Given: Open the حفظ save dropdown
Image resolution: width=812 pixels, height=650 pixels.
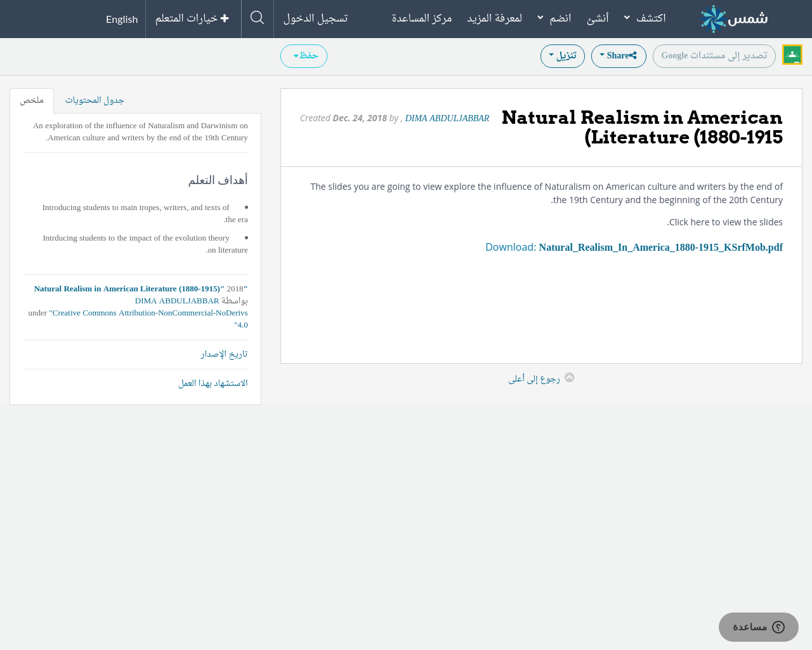Looking at the screenshot, I should click(303, 56).
